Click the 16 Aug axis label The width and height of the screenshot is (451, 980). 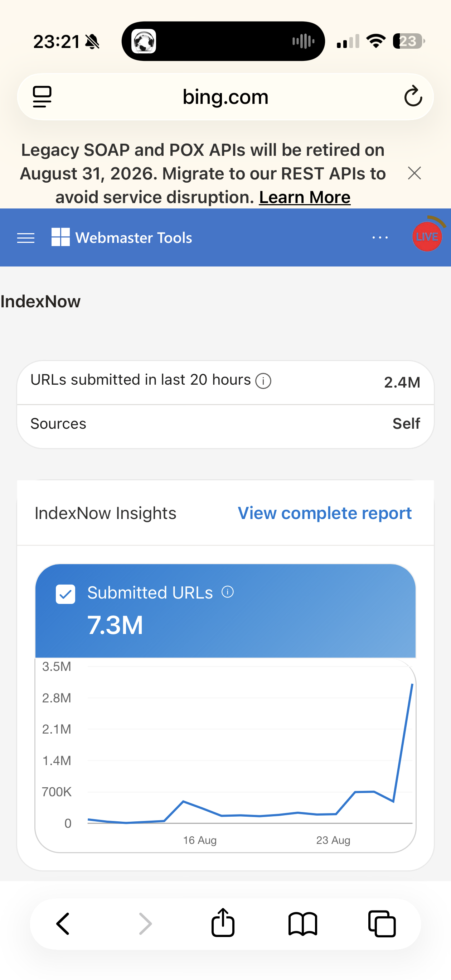click(x=200, y=840)
